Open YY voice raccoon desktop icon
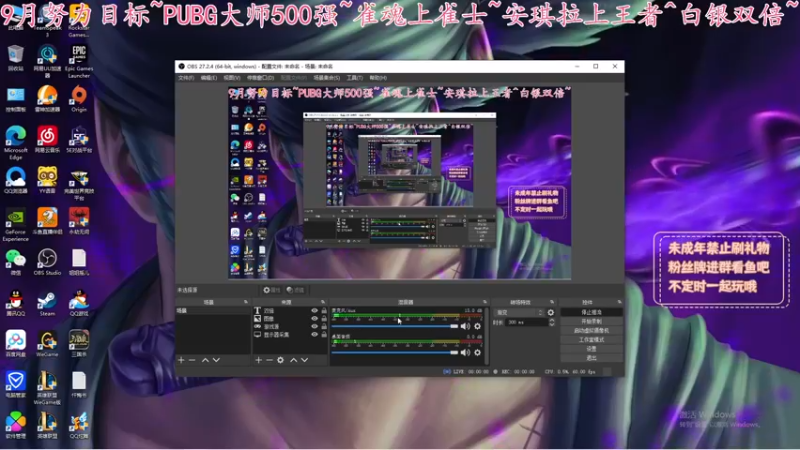800x450 pixels. pyautogui.click(x=47, y=180)
